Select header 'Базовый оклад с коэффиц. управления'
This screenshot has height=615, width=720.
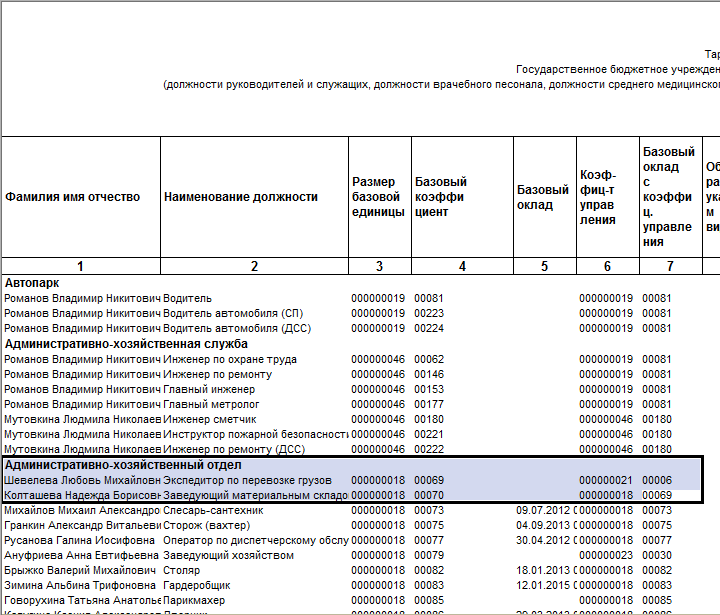[670, 197]
